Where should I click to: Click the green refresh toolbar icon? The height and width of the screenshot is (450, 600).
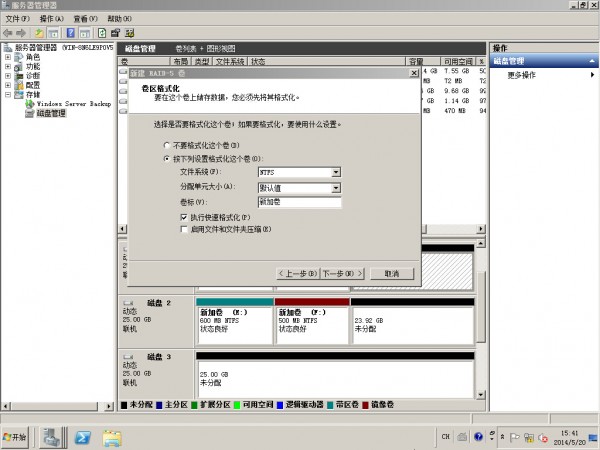coord(102,32)
